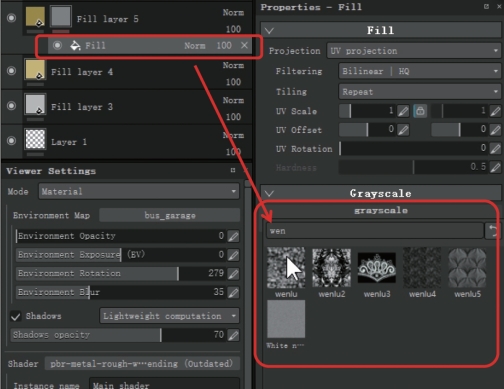Click the bus_garage environment map button
This screenshot has width=504, height=389.
click(x=170, y=215)
